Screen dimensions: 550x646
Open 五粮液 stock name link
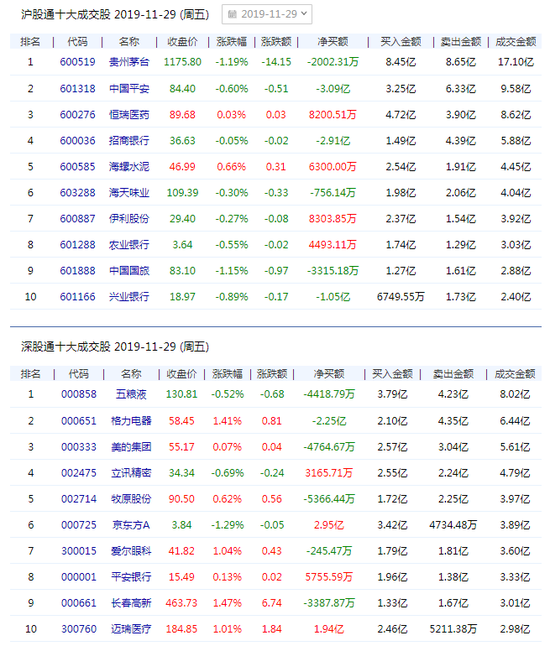(x=131, y=394)
